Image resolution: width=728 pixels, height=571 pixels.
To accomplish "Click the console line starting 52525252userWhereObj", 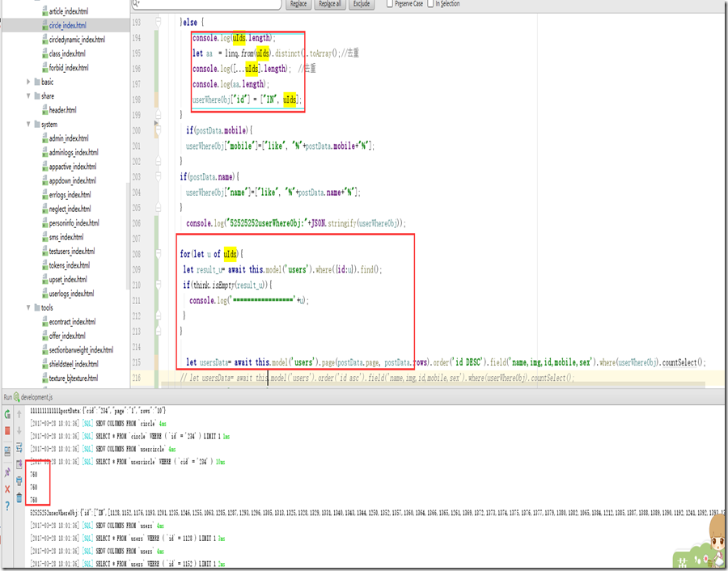I will click(377, 513).
